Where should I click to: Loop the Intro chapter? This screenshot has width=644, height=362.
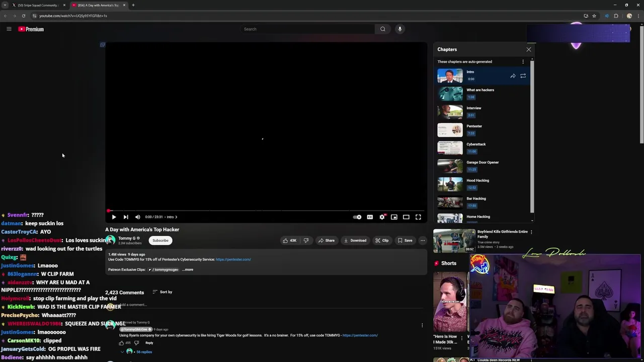523,76
